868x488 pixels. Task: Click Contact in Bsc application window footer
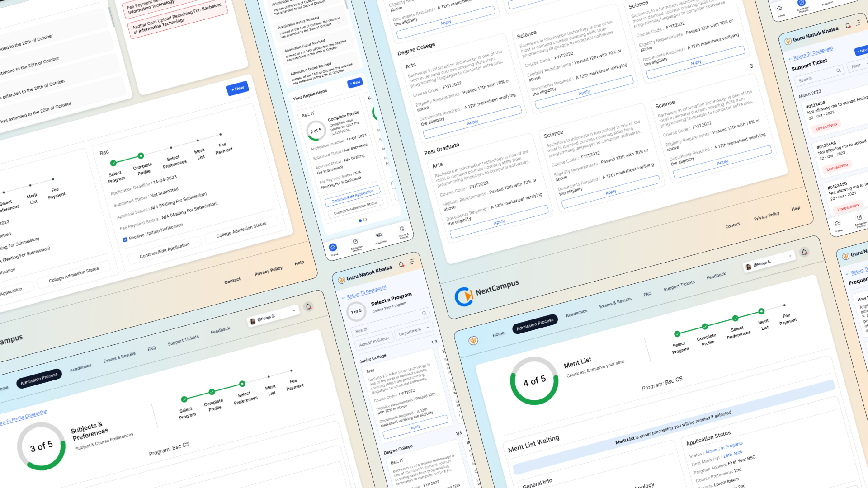point(232,281)
